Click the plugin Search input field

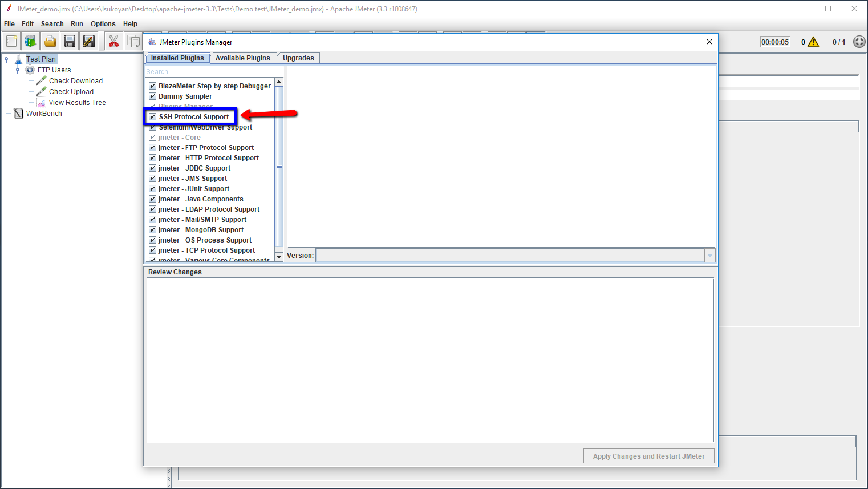pos(214,71)
